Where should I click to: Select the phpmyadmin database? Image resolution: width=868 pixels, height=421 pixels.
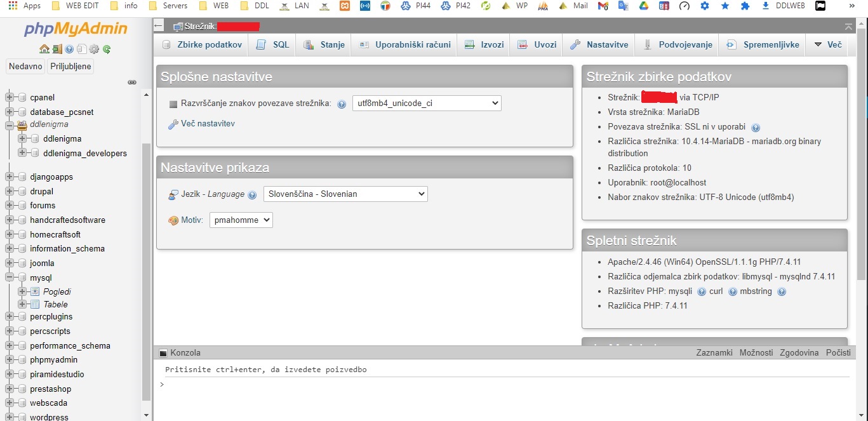53,360
